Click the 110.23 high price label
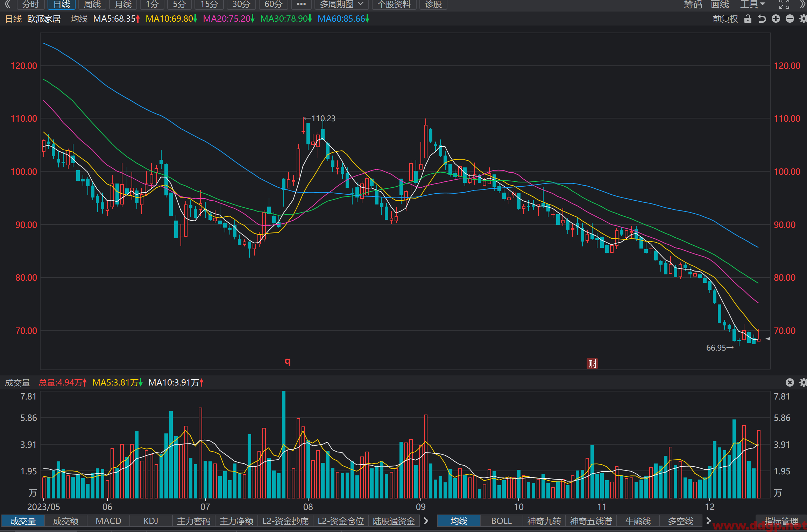807x532 pixels. click(x=320, y=118)
